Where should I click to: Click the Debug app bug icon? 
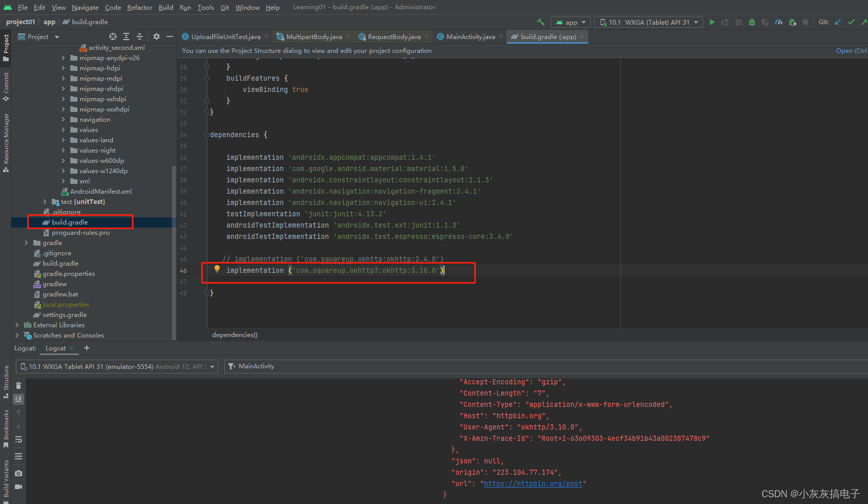click(x=752, y=22)
